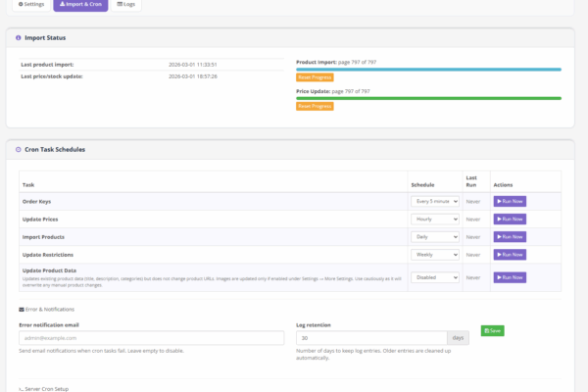This screenshot has width=588, height=392.
Task: Select the Import & Cron tab
Action: [x=80, y=4]
